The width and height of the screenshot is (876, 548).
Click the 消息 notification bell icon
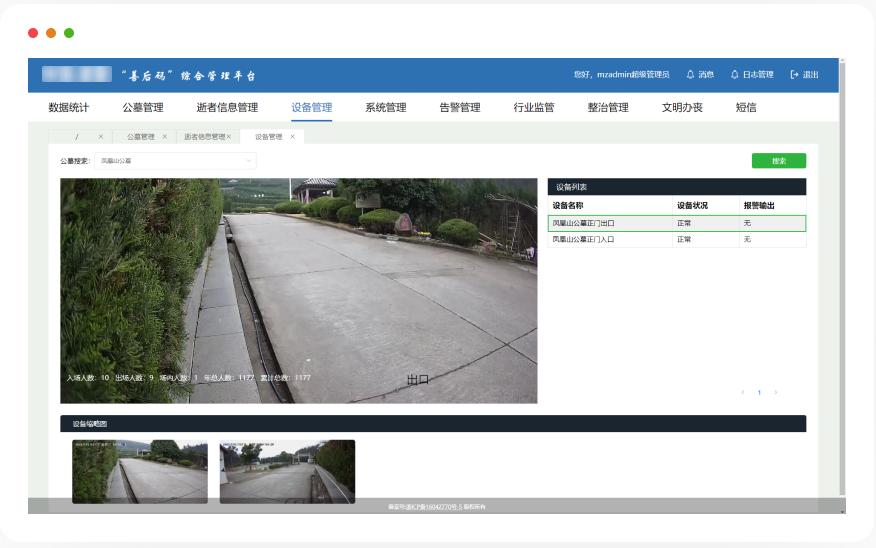[690, 75]
